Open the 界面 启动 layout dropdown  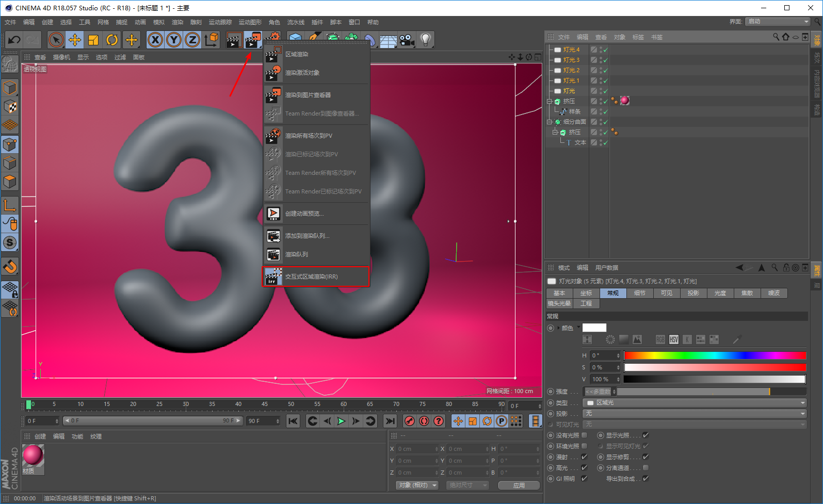pos(778,22)
